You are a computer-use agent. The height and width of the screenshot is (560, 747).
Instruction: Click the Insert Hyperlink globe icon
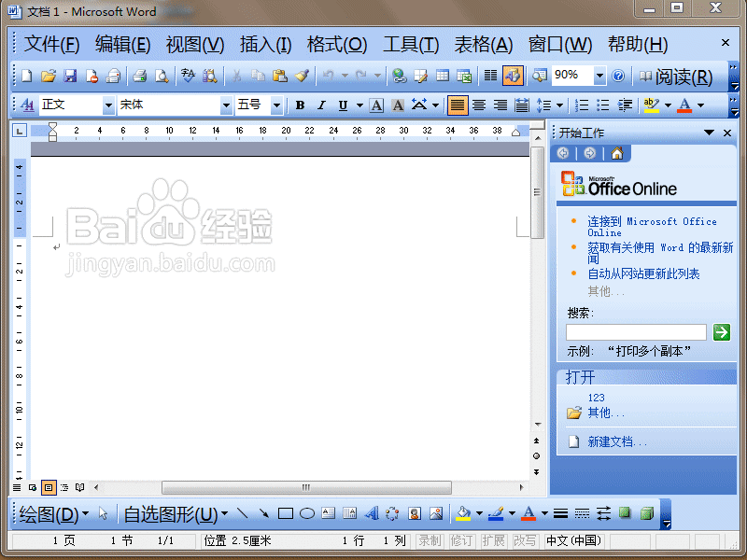point(399,76)
